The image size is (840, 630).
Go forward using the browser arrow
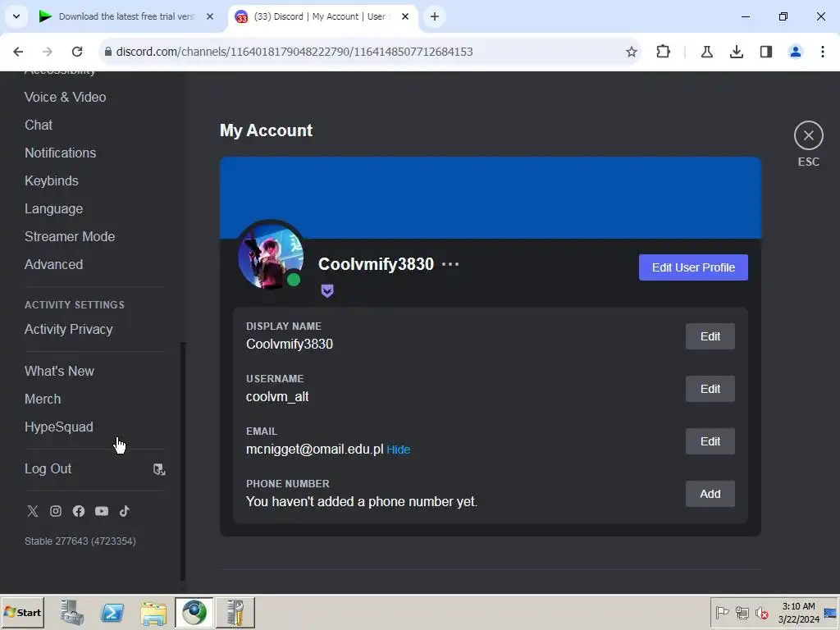[48, 52]
